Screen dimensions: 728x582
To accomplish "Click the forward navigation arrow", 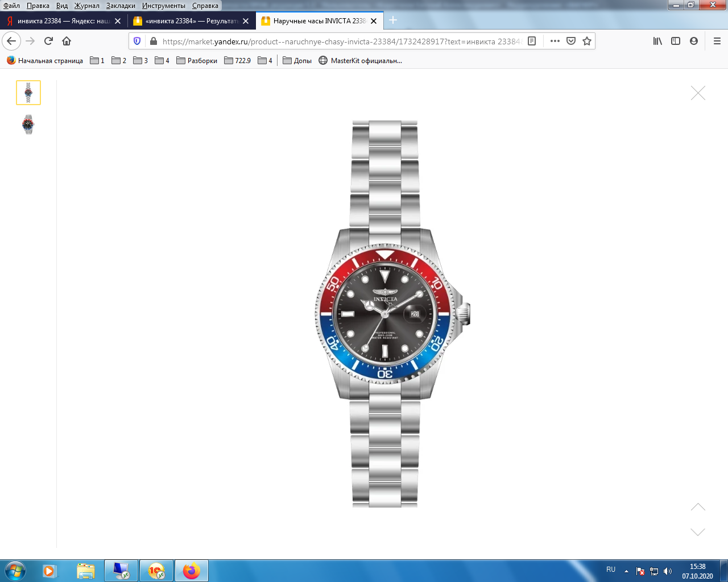I will [x=30, y=41].
